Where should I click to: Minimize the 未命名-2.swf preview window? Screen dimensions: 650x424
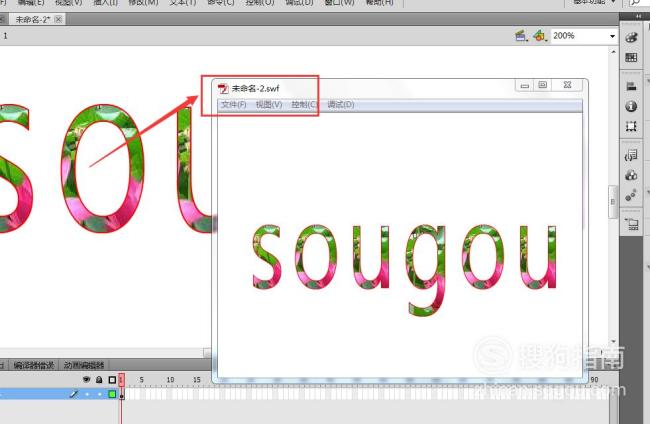point(525,85)
